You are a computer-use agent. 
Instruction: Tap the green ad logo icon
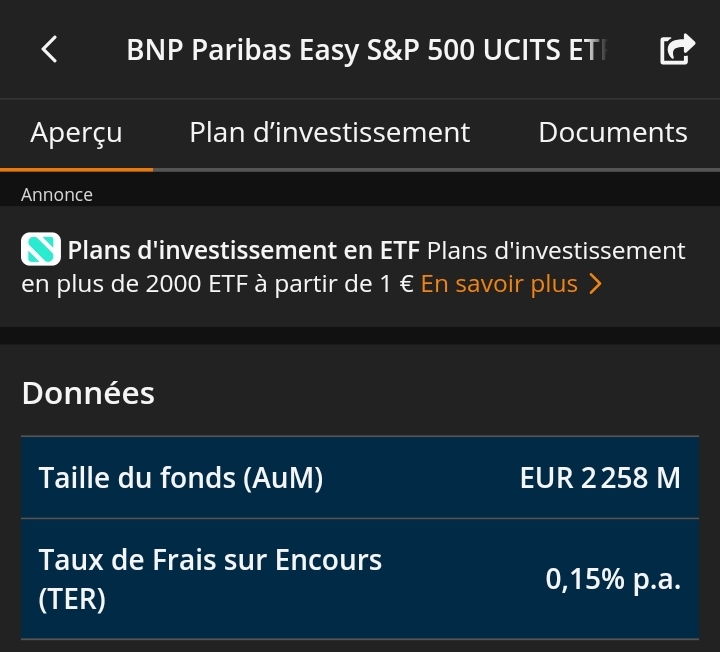(x=41, y=249)
